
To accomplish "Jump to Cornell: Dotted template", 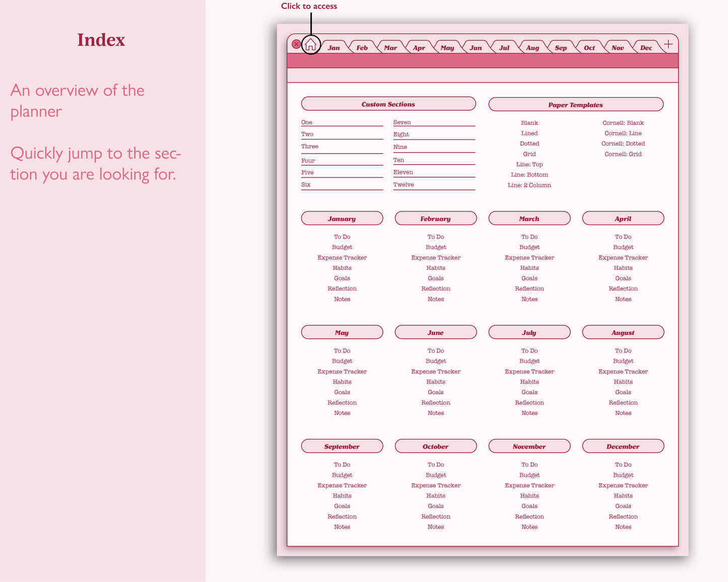I will pyautogui.click(x=623, y=143).
